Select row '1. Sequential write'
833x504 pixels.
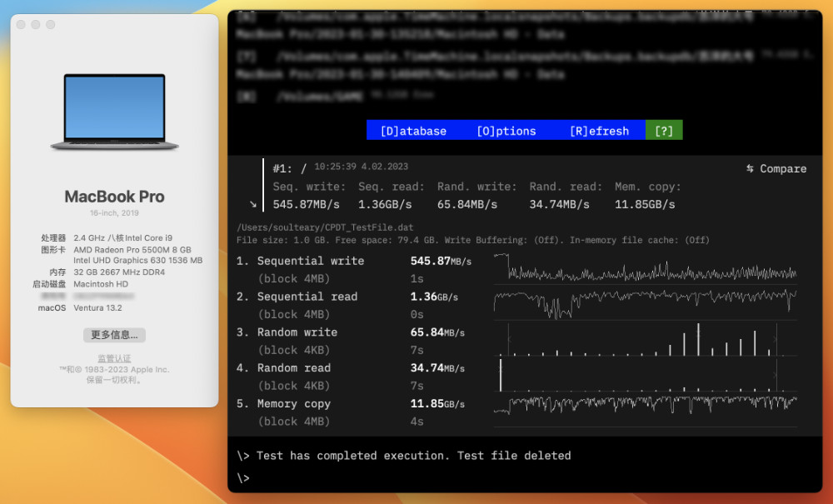tap(300, 261)
